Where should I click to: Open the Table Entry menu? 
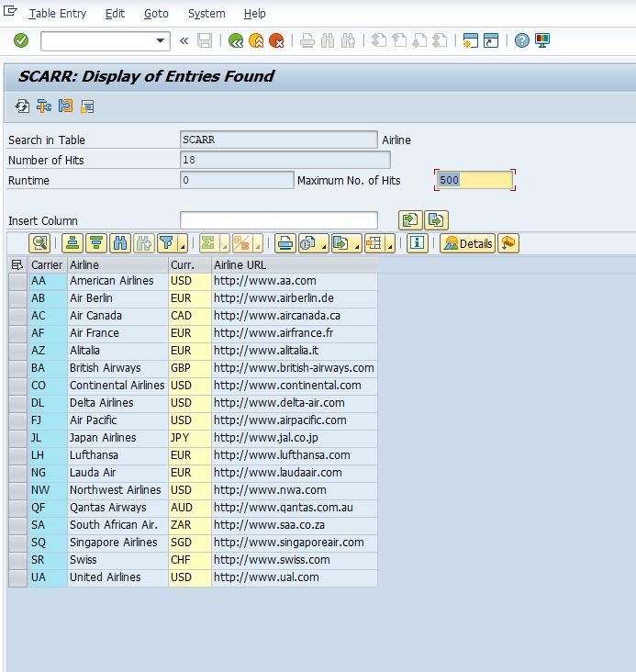[x=58, y=14]
